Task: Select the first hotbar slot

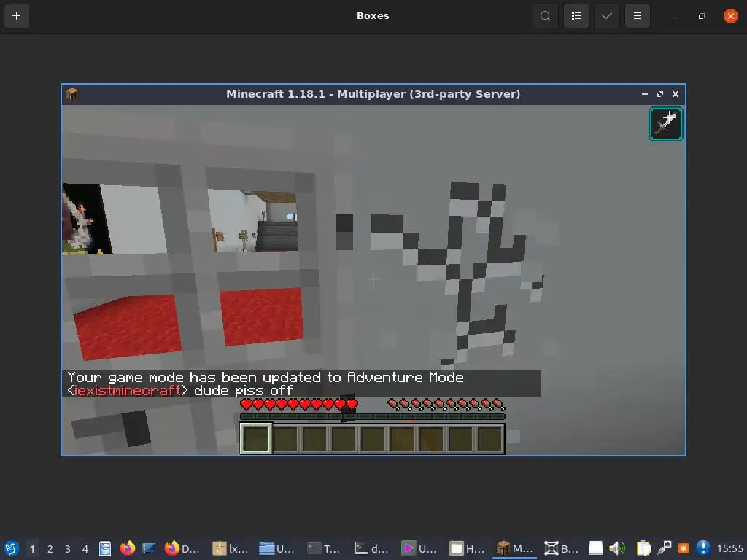Action: 255,438
